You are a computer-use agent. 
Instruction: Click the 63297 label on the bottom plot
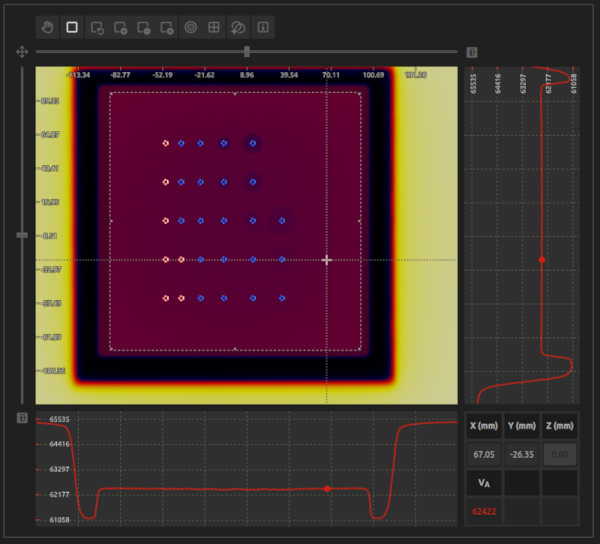tap(59, 469)
